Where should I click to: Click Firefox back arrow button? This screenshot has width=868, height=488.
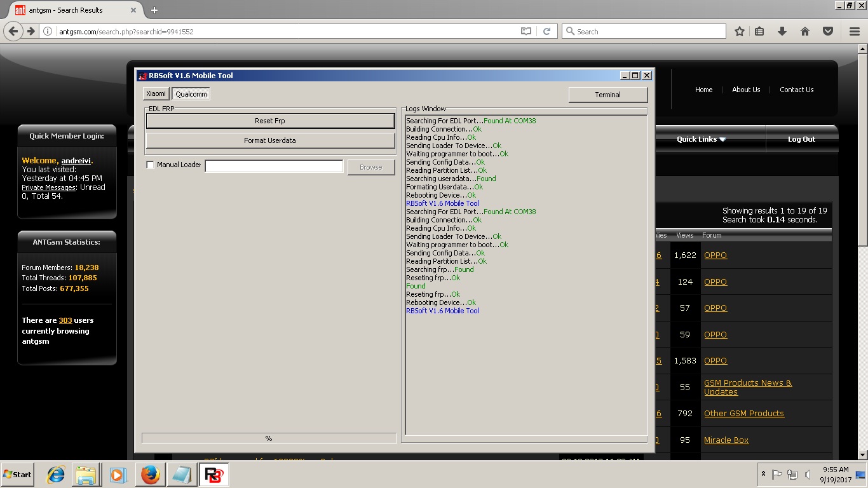[13, 31]
